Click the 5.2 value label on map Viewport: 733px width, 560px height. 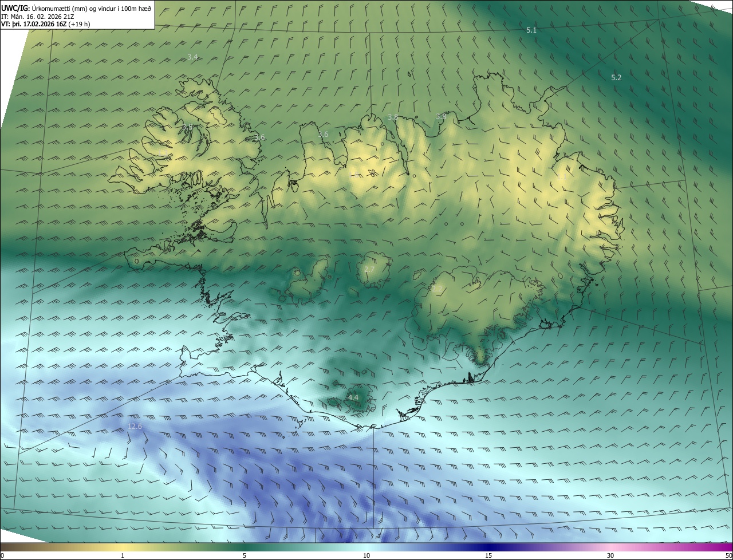pyautogui.click(x=616, y=77)
